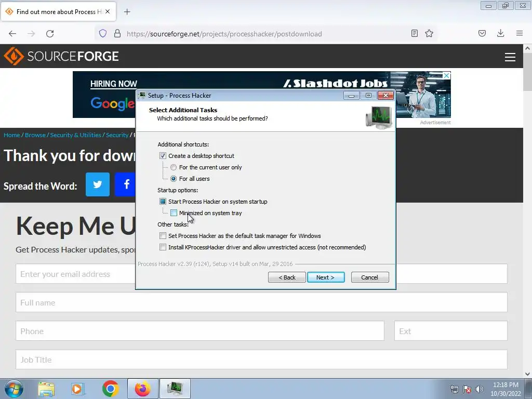Click the SourceForge logo

[61, 56]
